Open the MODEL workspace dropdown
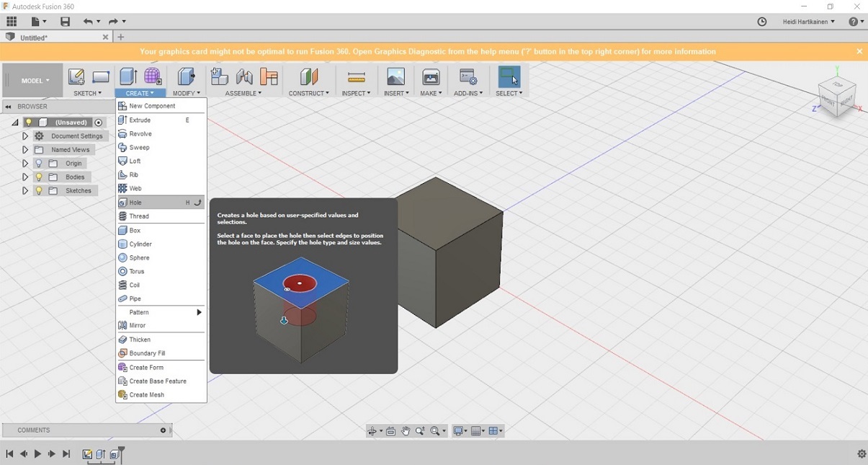The height and width of the screenshot is (465, 868). [35, 81]
